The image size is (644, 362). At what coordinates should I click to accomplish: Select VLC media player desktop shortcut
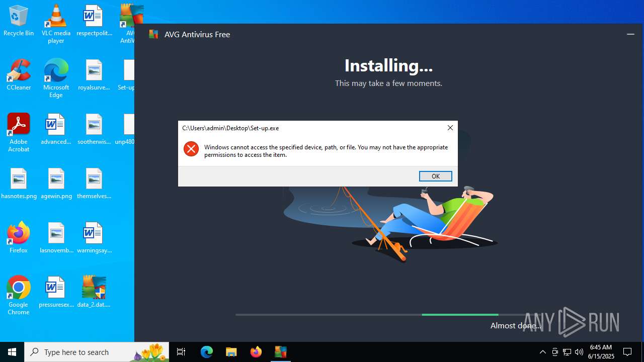click(x=56, y=24)
